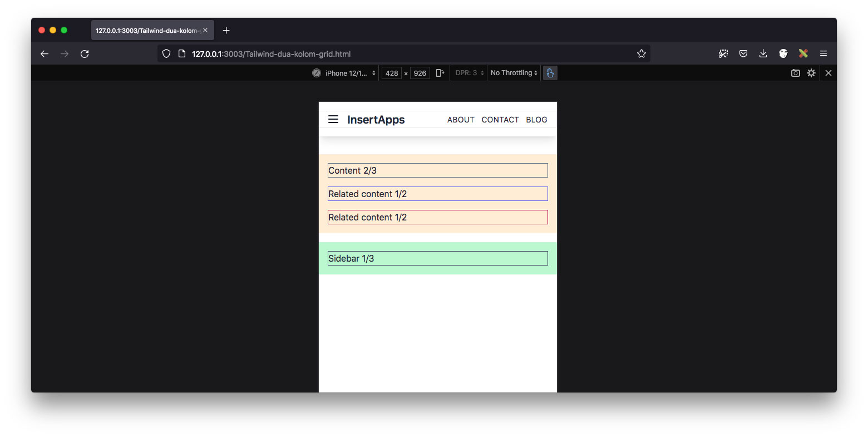This screenshot has width=868, height=437.
Task: Click the address bar URL
Action: (272, 54)
